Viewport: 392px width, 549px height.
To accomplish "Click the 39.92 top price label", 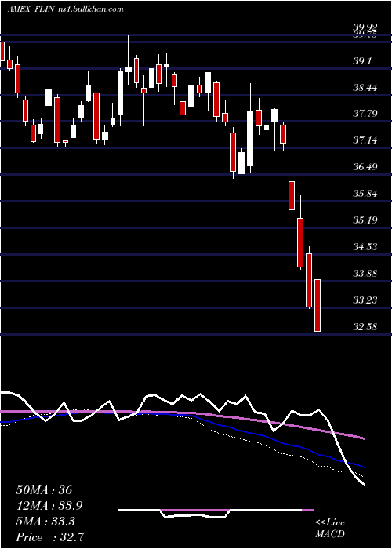I will [x=365, y=27].
